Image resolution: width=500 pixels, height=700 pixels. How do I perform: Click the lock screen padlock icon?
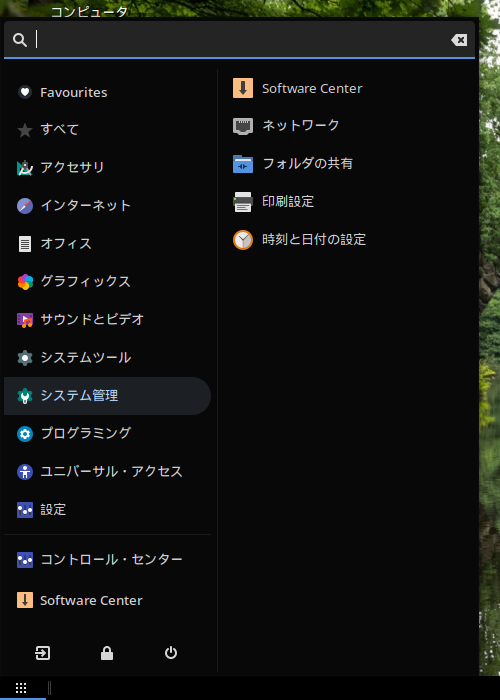click(x=107, y=653)
